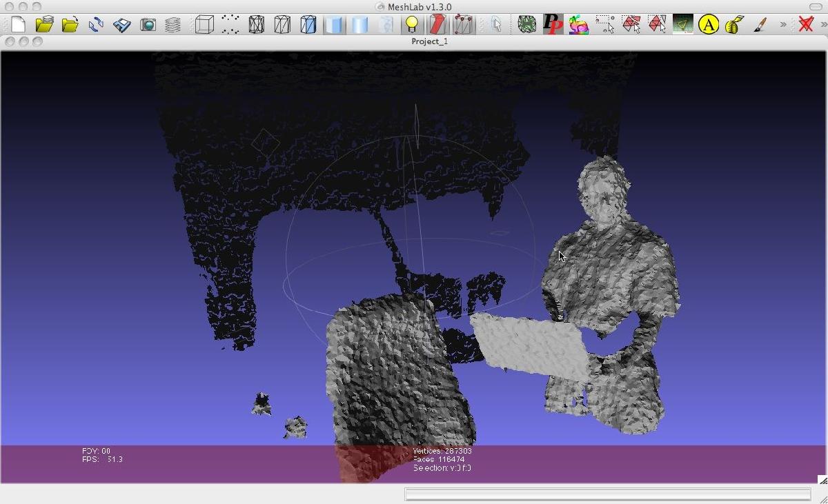
Task: Select the Z-painting paintbrush tool
Action: pyautogui.click(x=760, y=25)
